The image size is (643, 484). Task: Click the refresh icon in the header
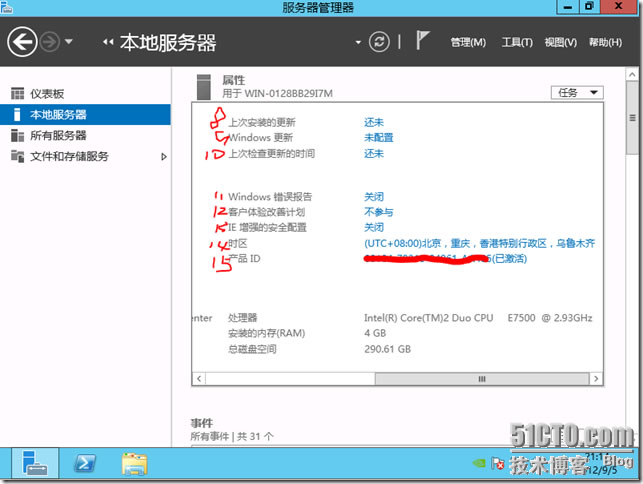coord(379,42)
